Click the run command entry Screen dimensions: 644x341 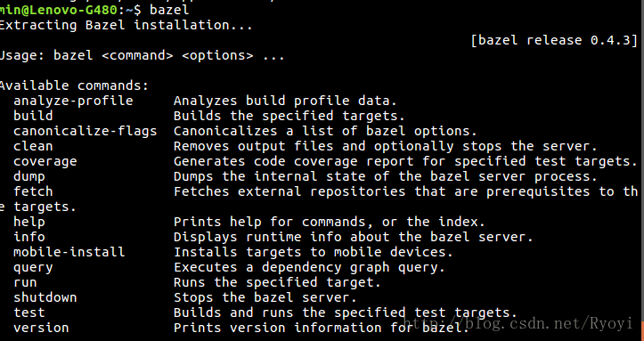25,283
